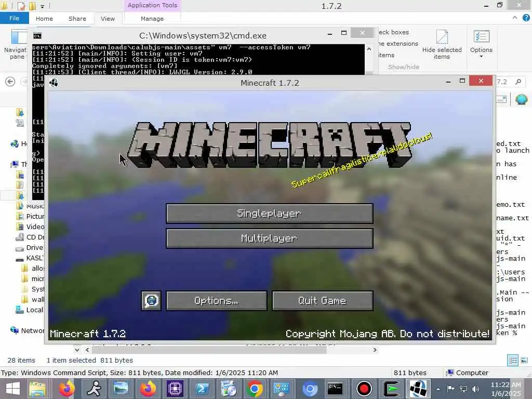Open the network tray icon
Image resolution: width=532 pixels, height=399 pixels.
[463, 389]
